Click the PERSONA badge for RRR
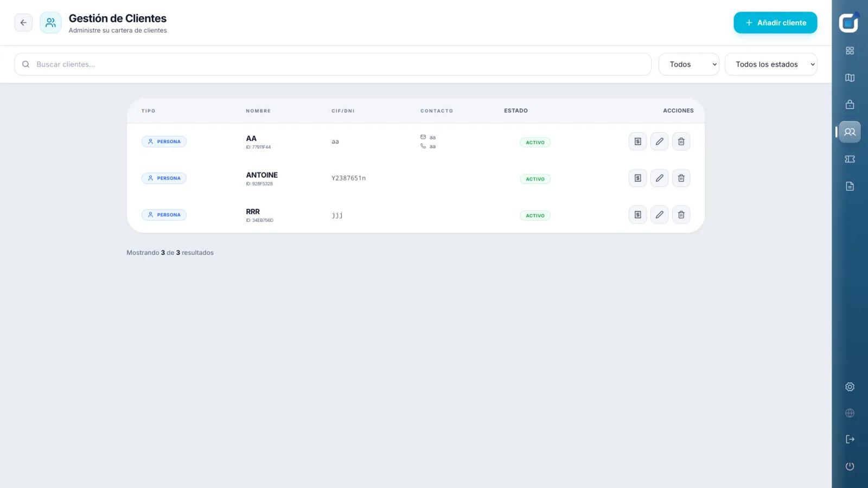 pyautogui.click(x=164, y=215)
